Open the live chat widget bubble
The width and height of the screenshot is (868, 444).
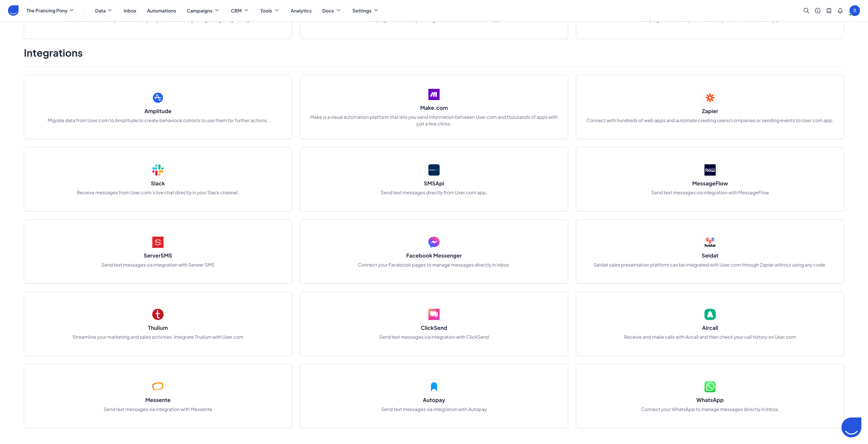[851, 427]
